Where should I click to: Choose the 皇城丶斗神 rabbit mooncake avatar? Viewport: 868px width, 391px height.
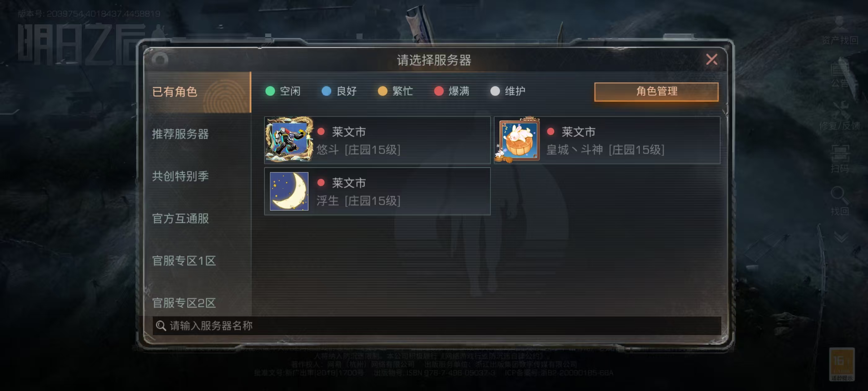pos(518,140)
